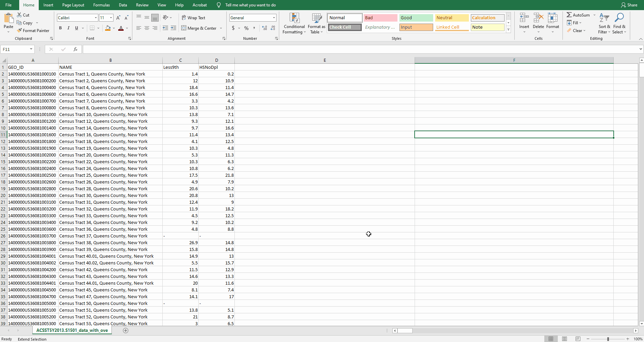Open the Font Color swatch
This screenshot has height=342, width=644.
pyautogui.click(x=121, y=28)
